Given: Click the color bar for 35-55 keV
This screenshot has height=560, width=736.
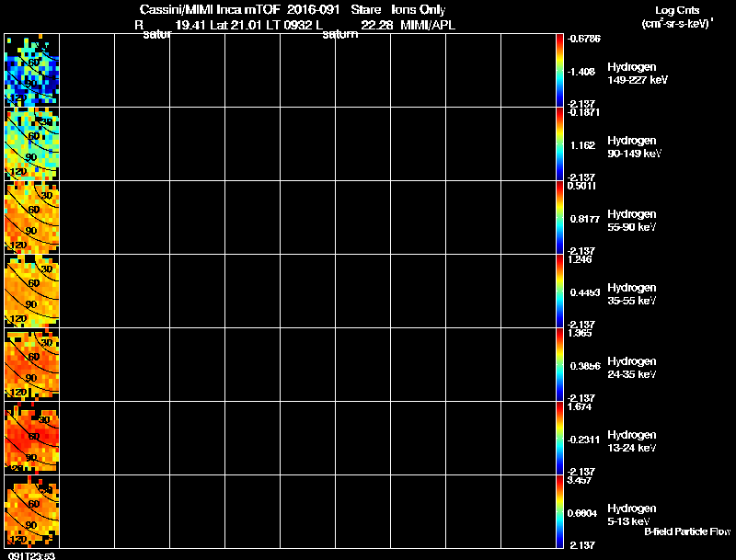Looking at the screenshot, I should [559, 291].
